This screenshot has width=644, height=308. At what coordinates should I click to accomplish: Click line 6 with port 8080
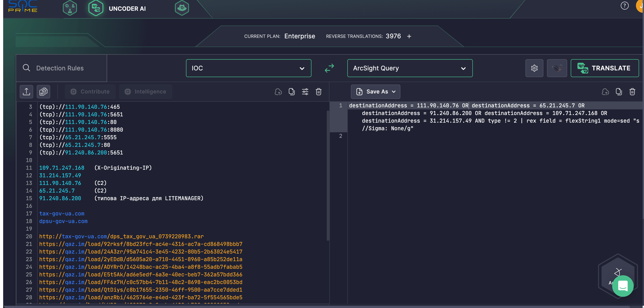click(x=81, y=130)
